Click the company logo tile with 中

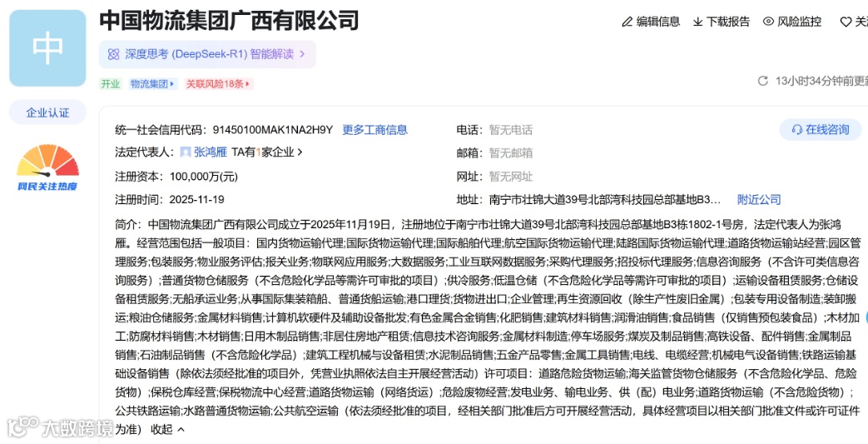point(47,48)
